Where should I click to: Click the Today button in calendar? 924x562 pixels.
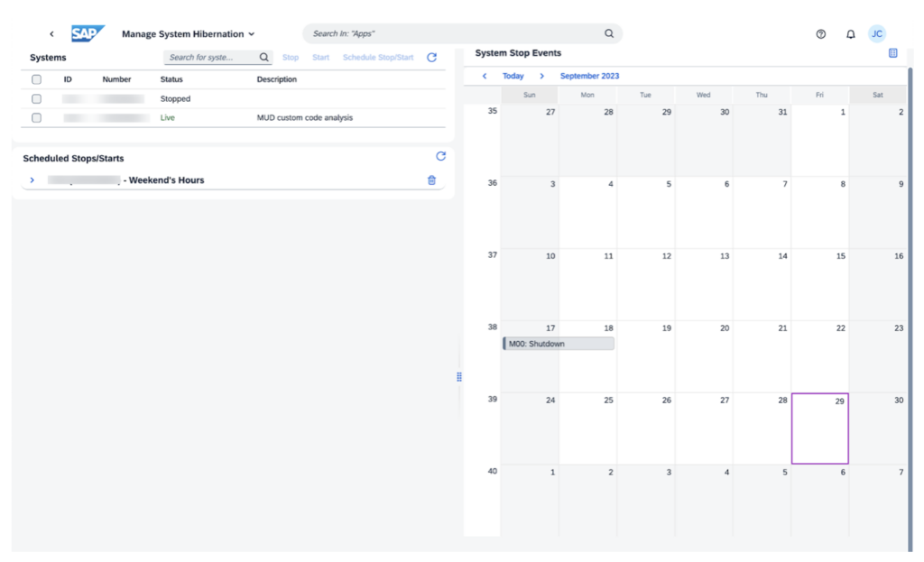(x=513, y=77)
